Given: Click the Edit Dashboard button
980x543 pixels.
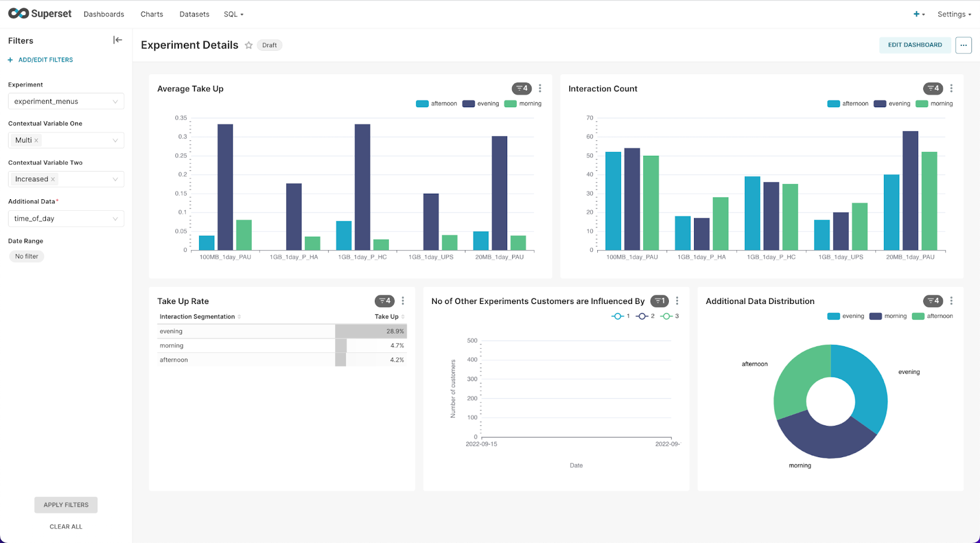Looking at the screenshot, I should tap(915, 45).
